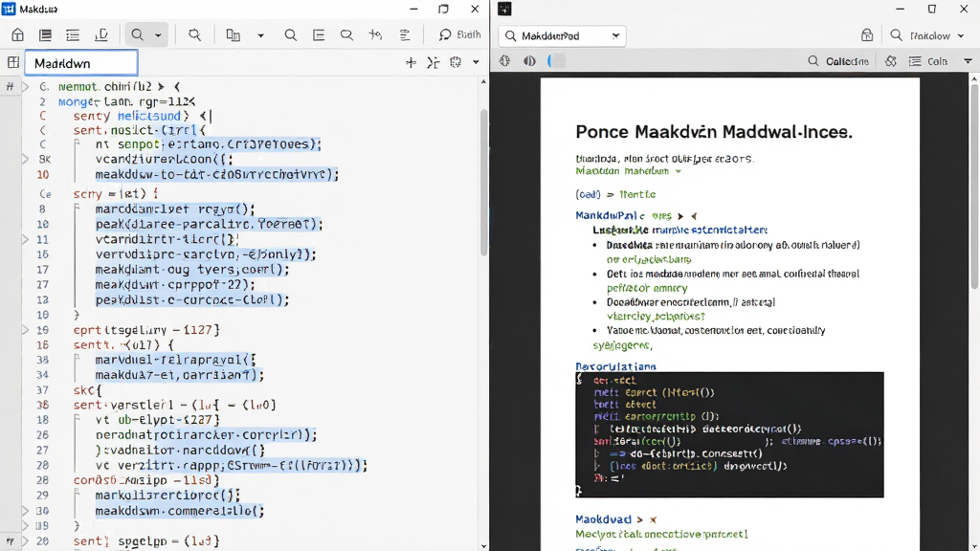Click the X icon beside Maokdvad
This screenshot has width=980, height=551.
(x=653, y=519)
